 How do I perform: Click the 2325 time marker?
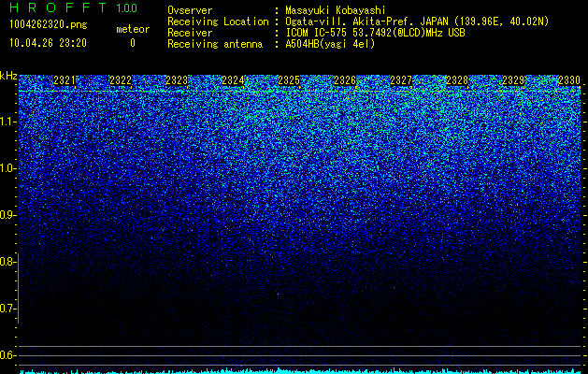289,80
